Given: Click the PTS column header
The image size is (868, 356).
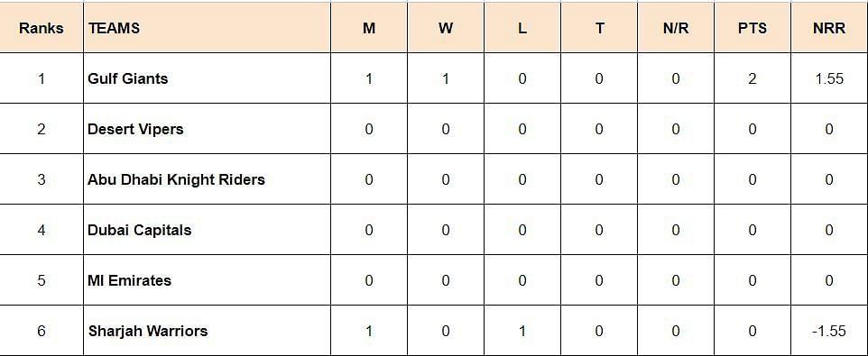Looking at the screenshot, I should coord(753,28).
